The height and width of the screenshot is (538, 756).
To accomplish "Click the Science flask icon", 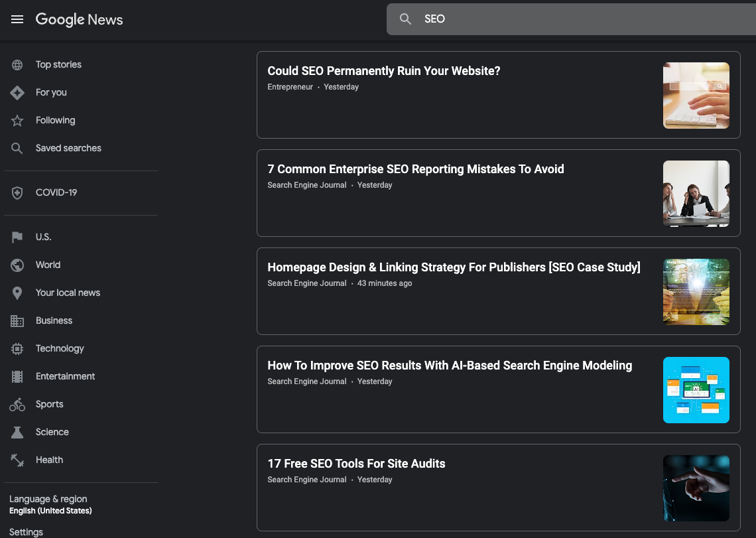I will 17,433.
